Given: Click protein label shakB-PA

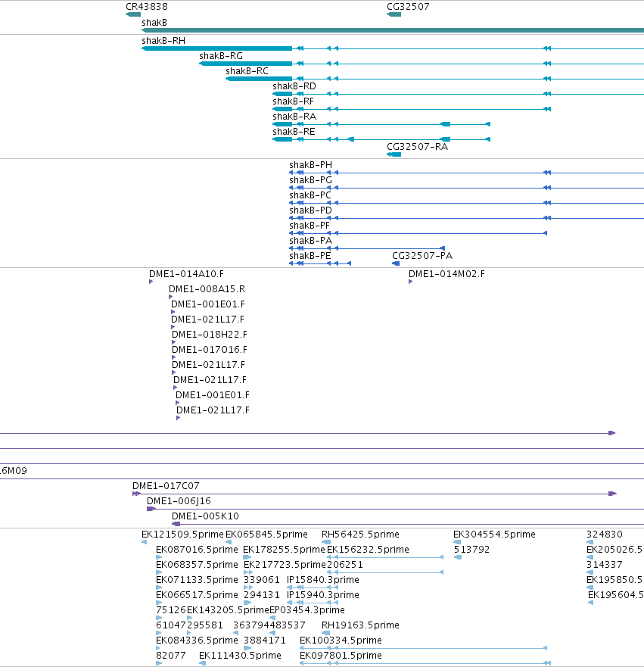Looking at the screenshot, I should tap(310, 241).
